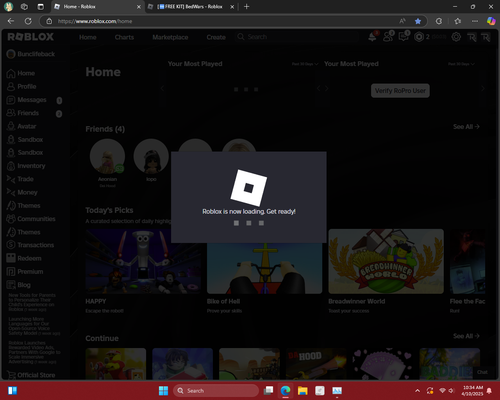Image resolution: width=500 pixels, height=400 pixels.
Task: Click the Read aloud icon in address bar
Action: pyautogui.click(x=402, y=21)
